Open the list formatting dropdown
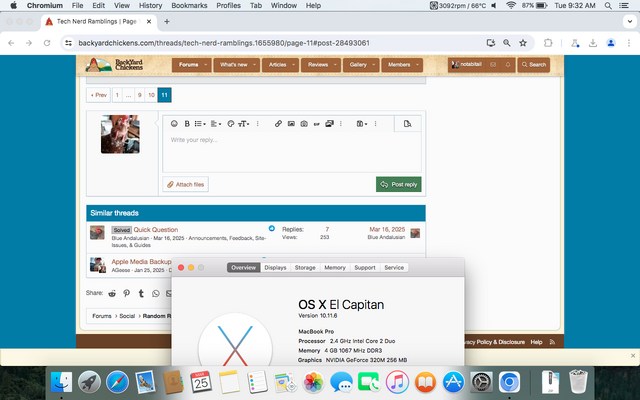Screen dimensions: 640x400 click(x=200, y=124)
